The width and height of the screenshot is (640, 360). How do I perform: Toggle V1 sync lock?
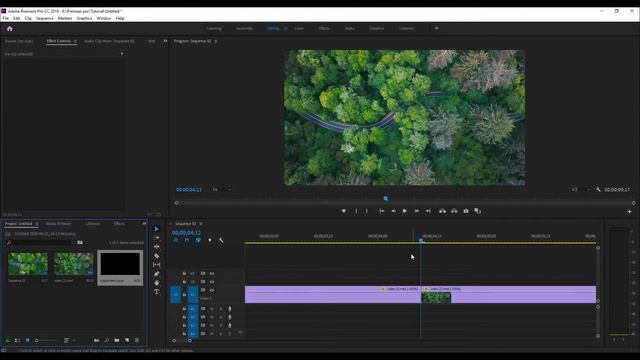click(x=203, y=290)
